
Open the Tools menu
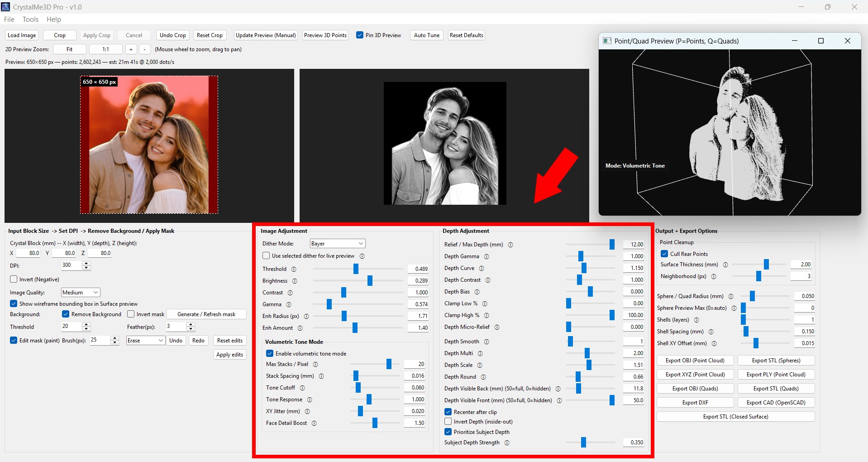click(x=30, y=19)
